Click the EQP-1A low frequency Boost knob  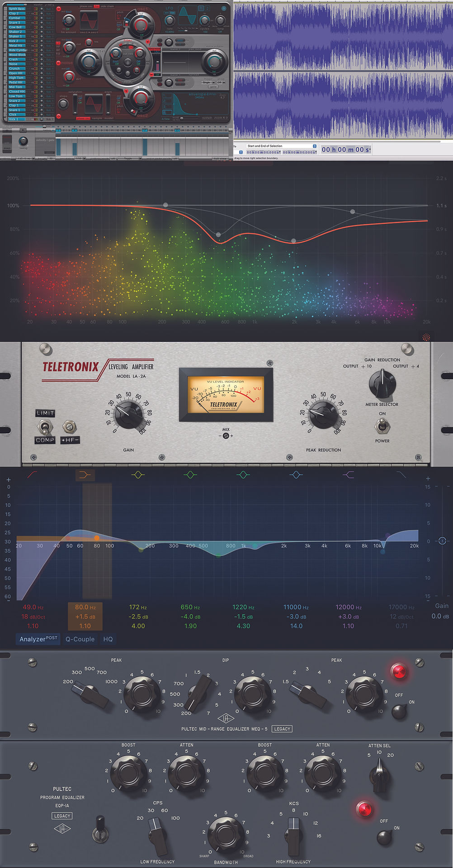click(129, 773)
